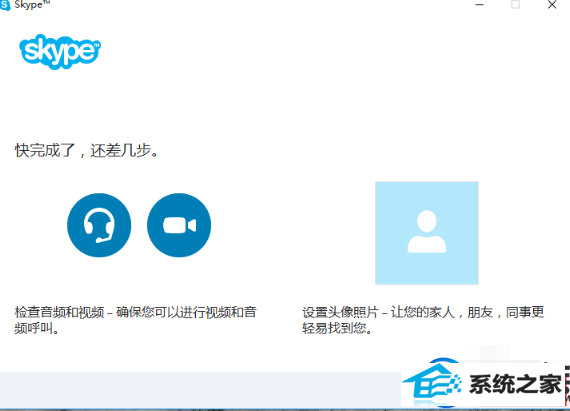Click the 检查音频和视频 label text
Viewport: 570px width, 411px height.
[x=59, y=312]
